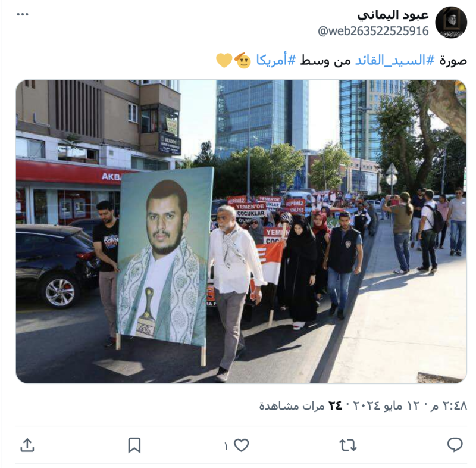Bookmark this tweet
Viewport: 476px width, 468px height.
[x=134, y=445]
